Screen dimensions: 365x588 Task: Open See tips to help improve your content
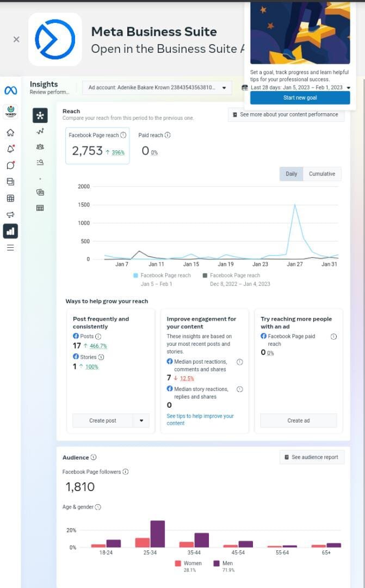click(200, 420)
